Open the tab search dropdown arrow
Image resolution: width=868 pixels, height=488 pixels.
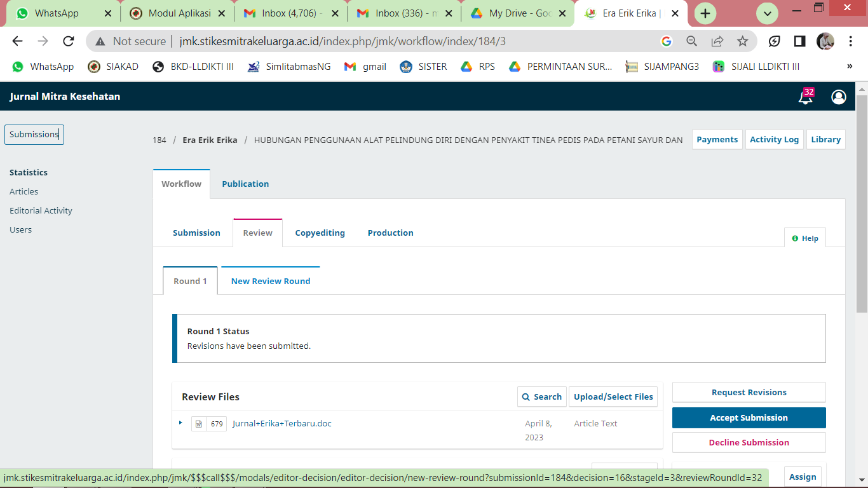[x=767, y=13]
